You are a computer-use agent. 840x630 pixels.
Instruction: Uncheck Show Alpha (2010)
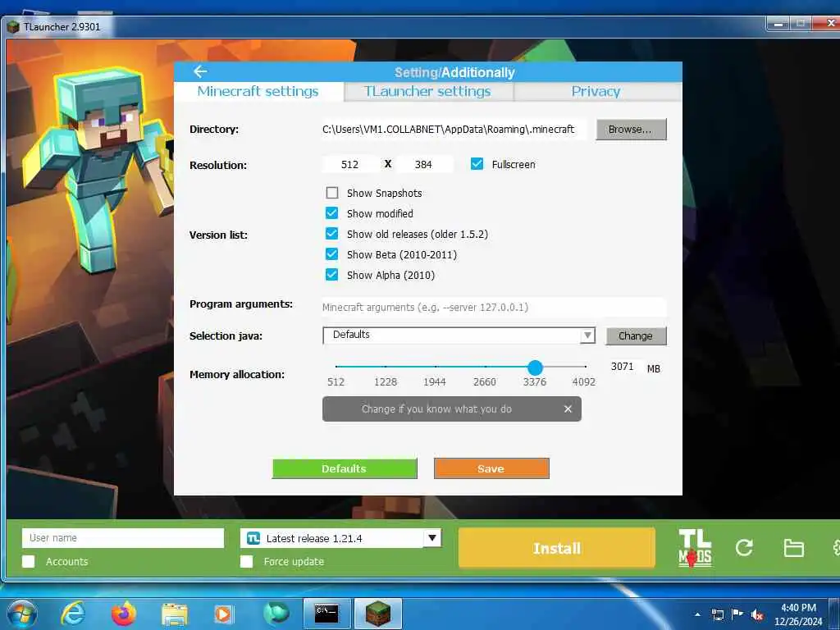click(x=332, y=275)
